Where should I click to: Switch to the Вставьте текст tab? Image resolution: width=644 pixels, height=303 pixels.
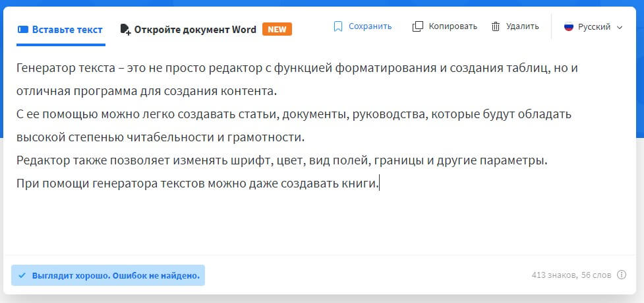(x=61, y=30)
